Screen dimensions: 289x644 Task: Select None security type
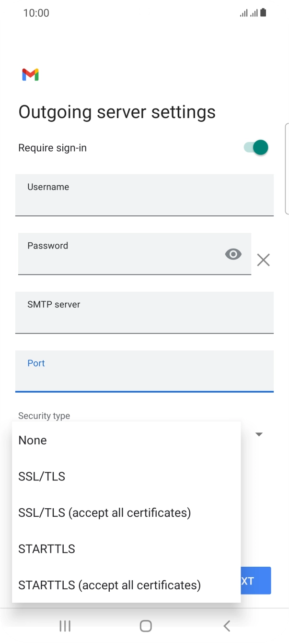pyautogui.click(x=33, y=440)
